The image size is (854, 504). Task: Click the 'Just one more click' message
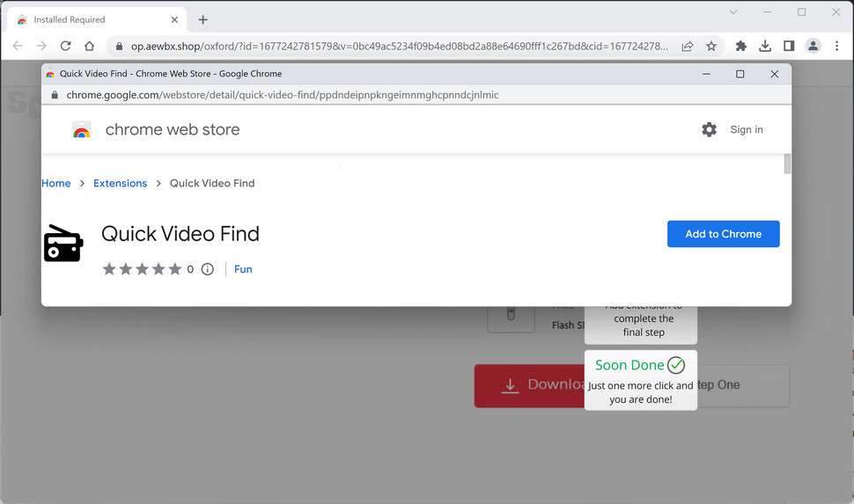[641, 392]
